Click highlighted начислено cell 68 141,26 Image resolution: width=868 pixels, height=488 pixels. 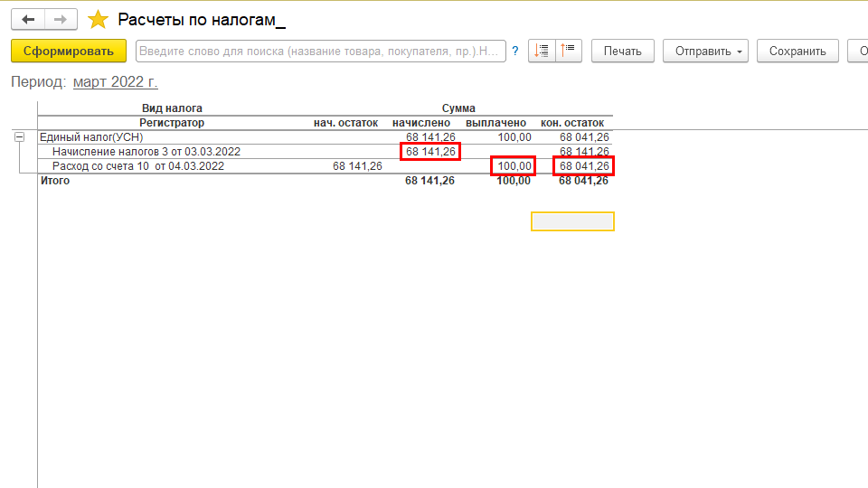coord(430,152)
